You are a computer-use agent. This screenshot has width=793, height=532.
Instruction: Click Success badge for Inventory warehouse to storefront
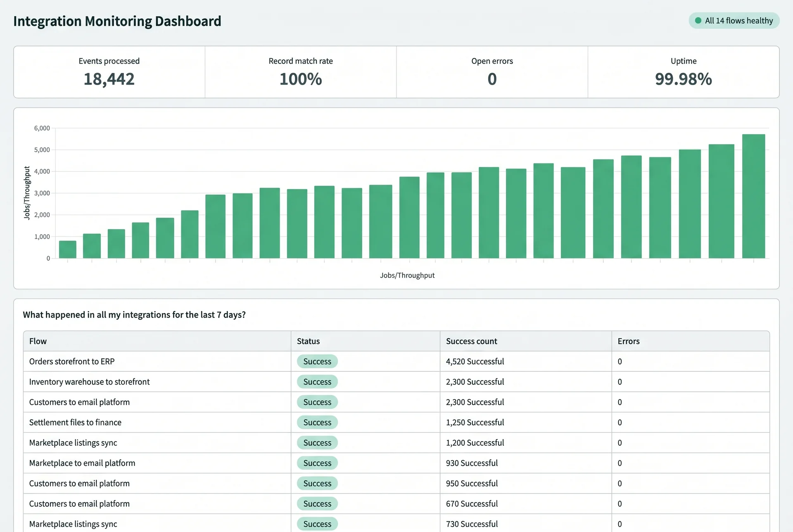317,382
